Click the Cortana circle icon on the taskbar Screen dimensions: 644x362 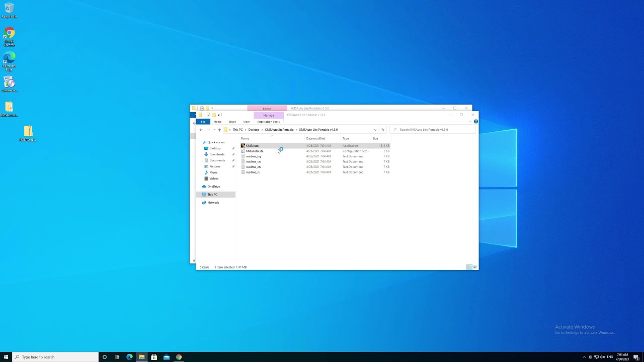[105, 357]
